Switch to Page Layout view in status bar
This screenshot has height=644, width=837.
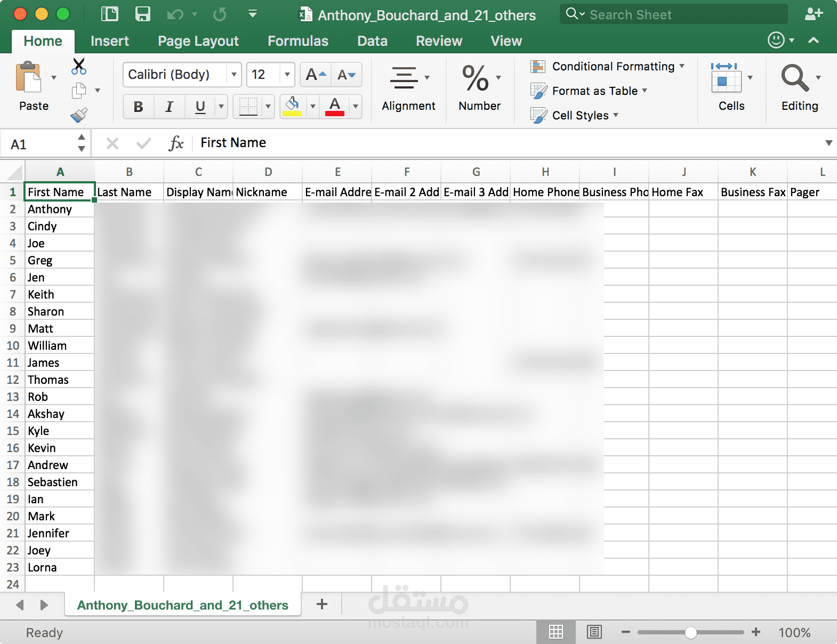[594, 632]
